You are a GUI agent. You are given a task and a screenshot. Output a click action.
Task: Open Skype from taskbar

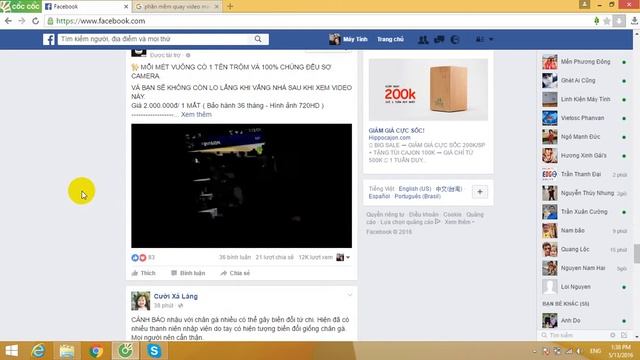154,351
